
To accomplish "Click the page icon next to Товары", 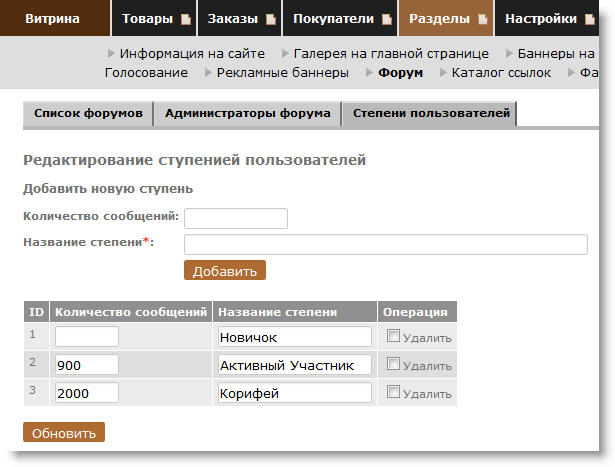I will 186,19.
